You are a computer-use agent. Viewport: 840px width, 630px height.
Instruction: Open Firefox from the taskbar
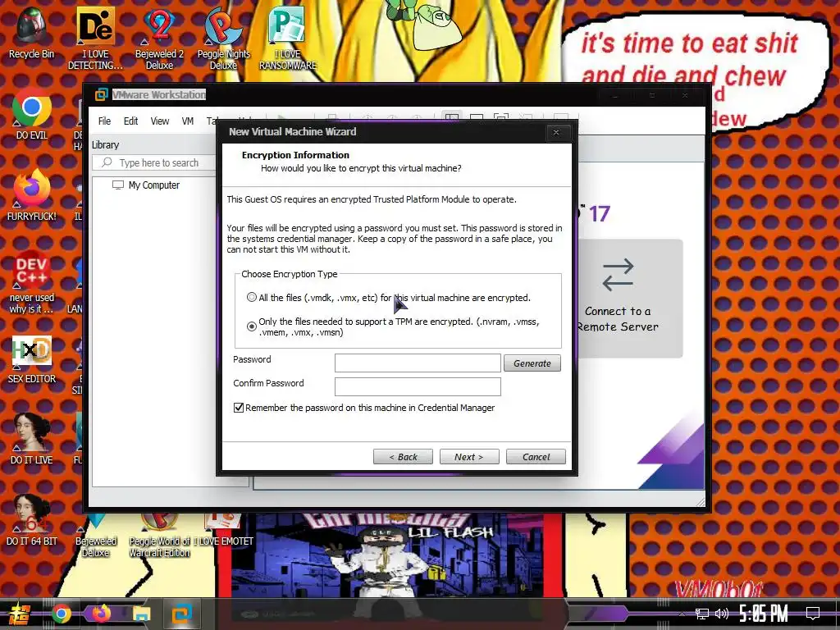click(x=101, y=614)
